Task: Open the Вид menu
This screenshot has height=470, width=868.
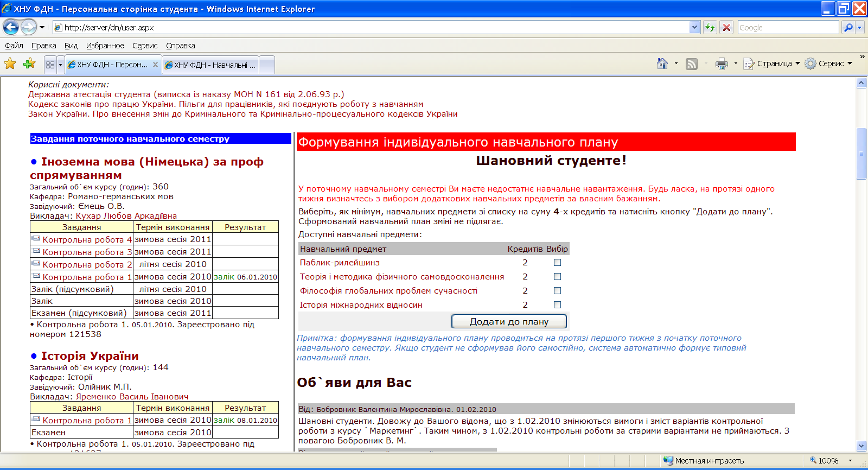Action: coord(71,46)
